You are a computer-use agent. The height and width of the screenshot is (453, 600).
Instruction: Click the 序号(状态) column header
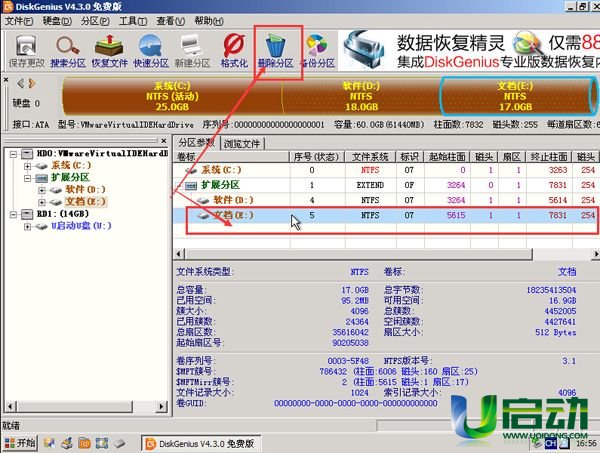(317, 156)
